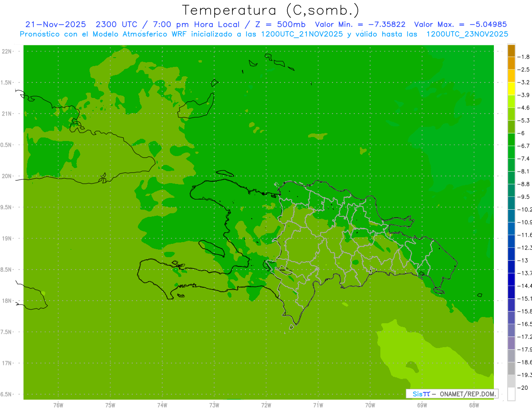Click the '1200UTC_23NOV2025' valid-until text
The image size is (532, 411).
(x=467, y=34)
